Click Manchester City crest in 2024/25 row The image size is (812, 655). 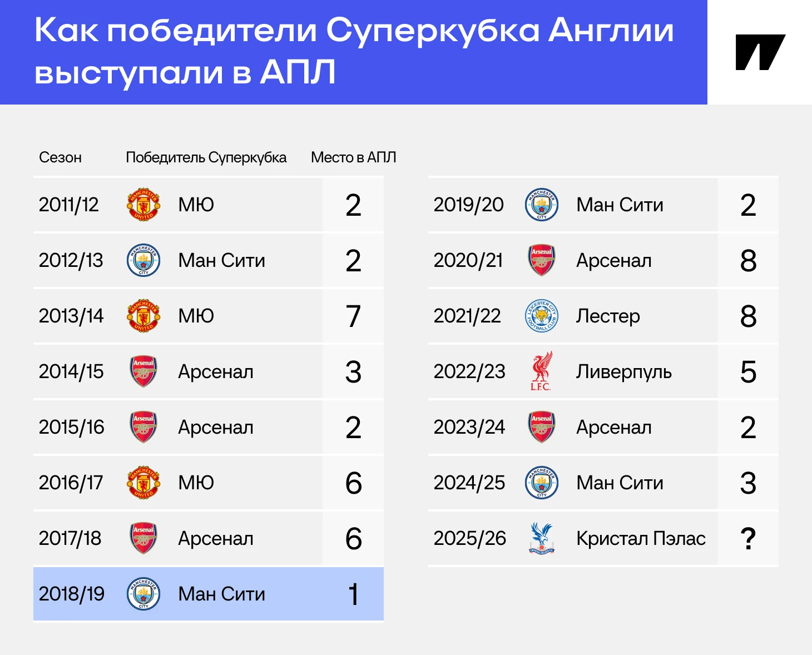542,483
